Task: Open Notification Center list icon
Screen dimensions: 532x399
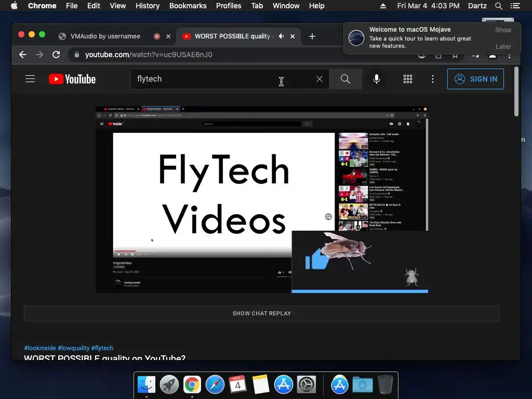Action: tap(515, 6)
